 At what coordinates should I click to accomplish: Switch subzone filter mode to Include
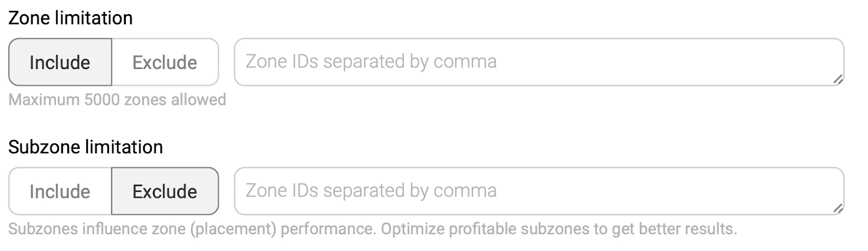point(60,191)
